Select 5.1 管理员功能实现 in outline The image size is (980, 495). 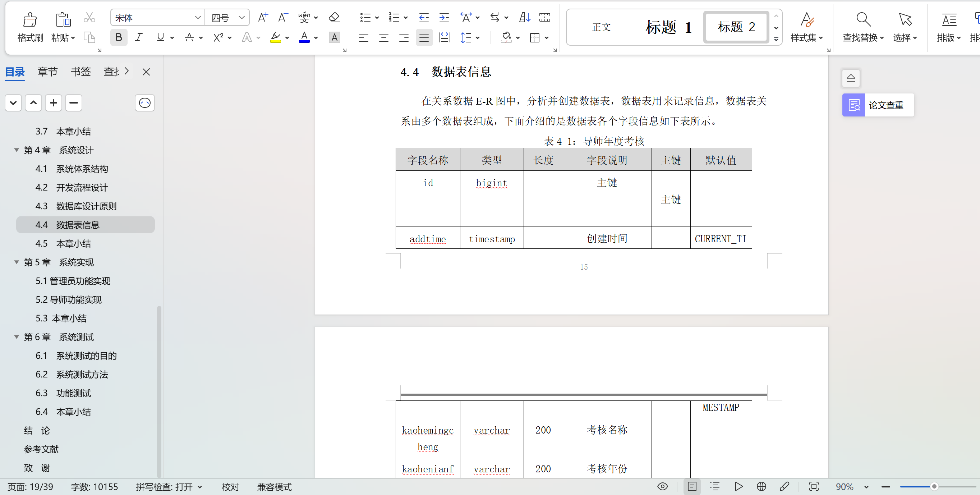(x=73, y=281)
